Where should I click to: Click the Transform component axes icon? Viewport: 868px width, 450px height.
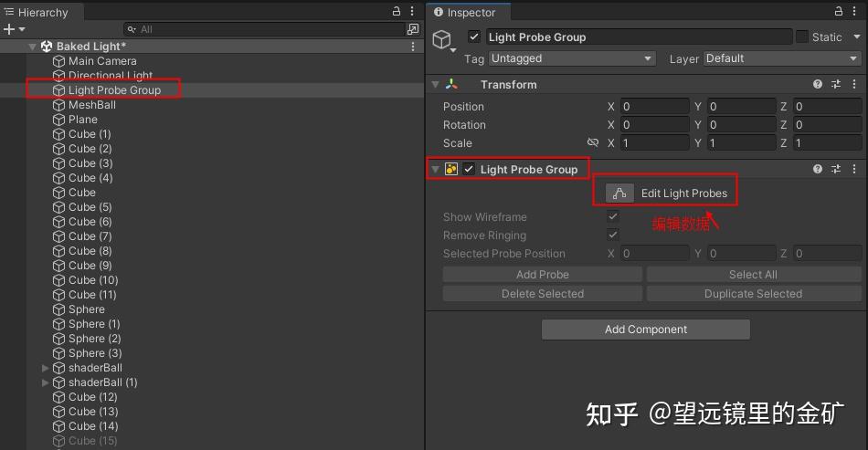(451, 84)
